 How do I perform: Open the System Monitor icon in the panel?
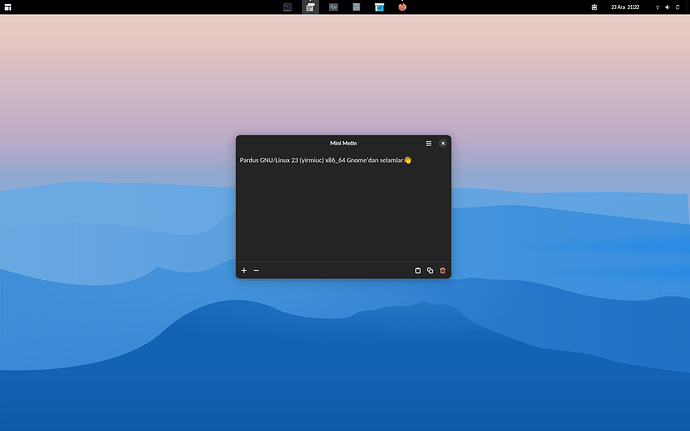pyautogui.click(x=333, y=7)
